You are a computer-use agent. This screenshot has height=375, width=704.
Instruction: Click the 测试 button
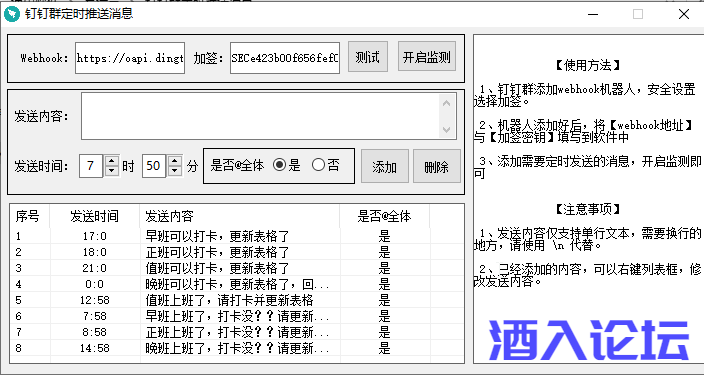point(368,57)
